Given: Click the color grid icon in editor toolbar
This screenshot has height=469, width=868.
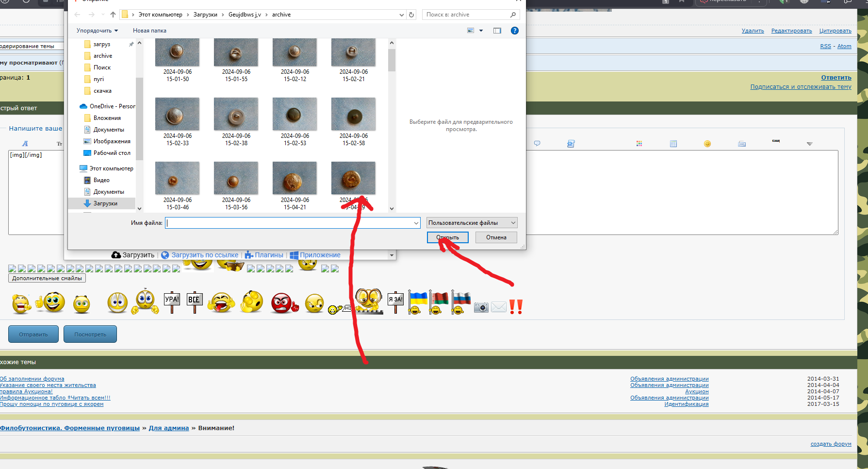Looking at the screenshot, I should click(639, 144).
